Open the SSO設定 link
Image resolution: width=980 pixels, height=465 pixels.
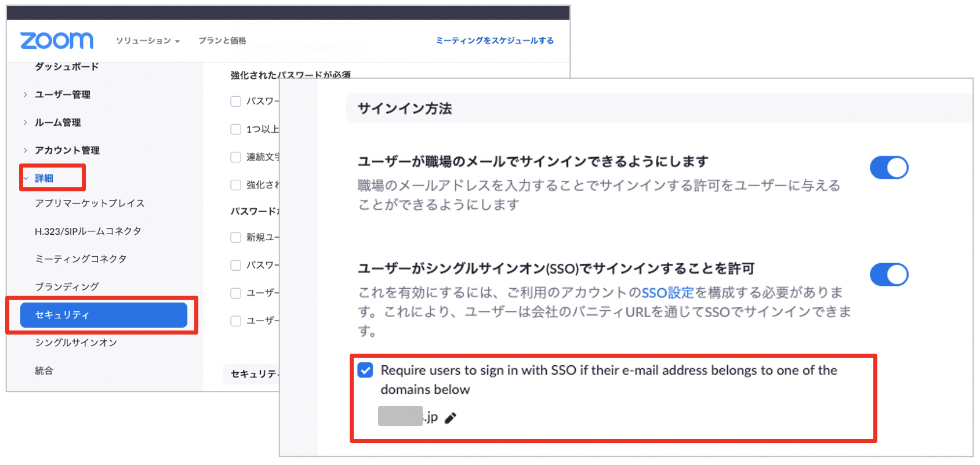pos(667,293)
